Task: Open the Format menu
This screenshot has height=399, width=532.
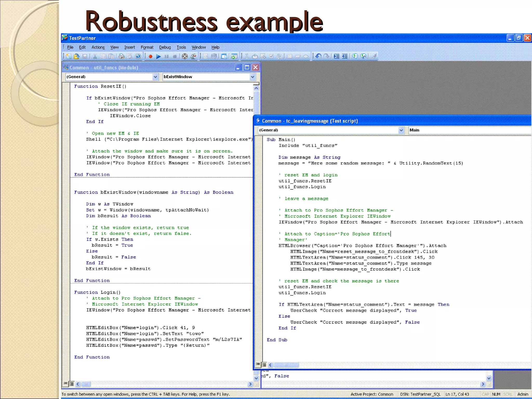Action: pos(147,47)
